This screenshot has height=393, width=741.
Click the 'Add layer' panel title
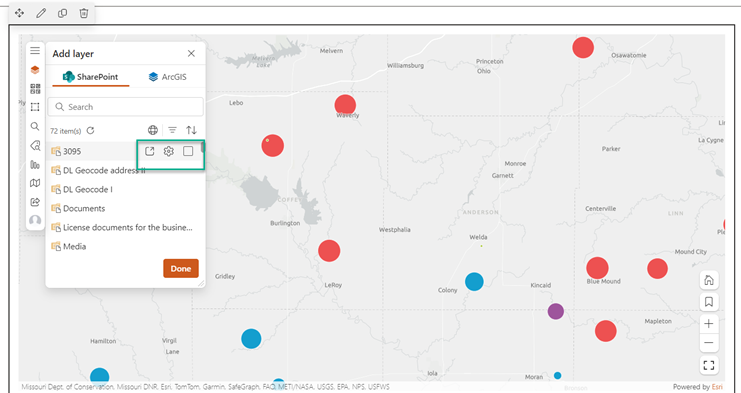[73, 54]
